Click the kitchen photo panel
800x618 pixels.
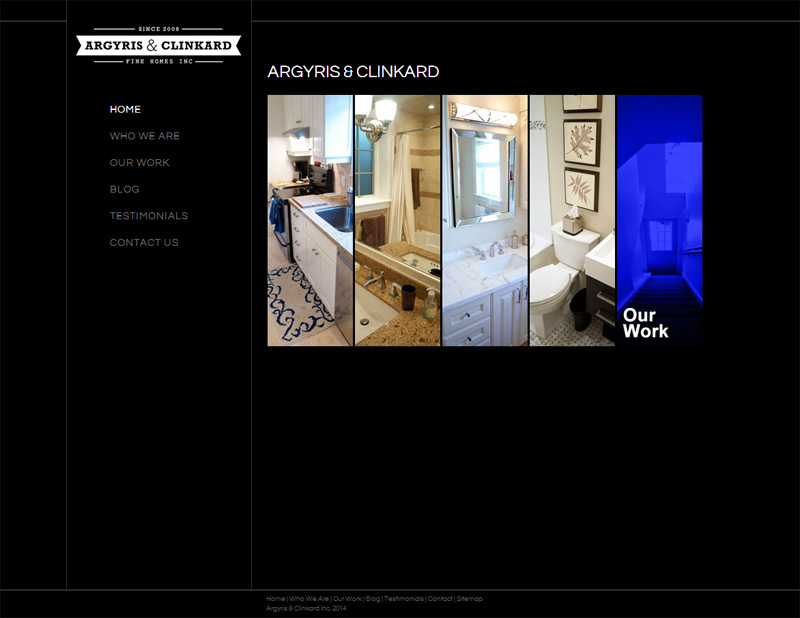pyautogui.click(x=310, y=220)
